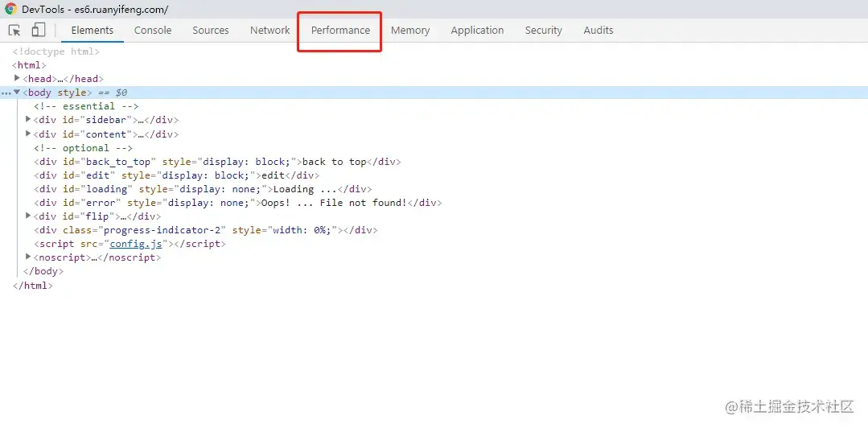Select the error div row
This screenshot has height=428, width=868.
[x=238, y=203]
